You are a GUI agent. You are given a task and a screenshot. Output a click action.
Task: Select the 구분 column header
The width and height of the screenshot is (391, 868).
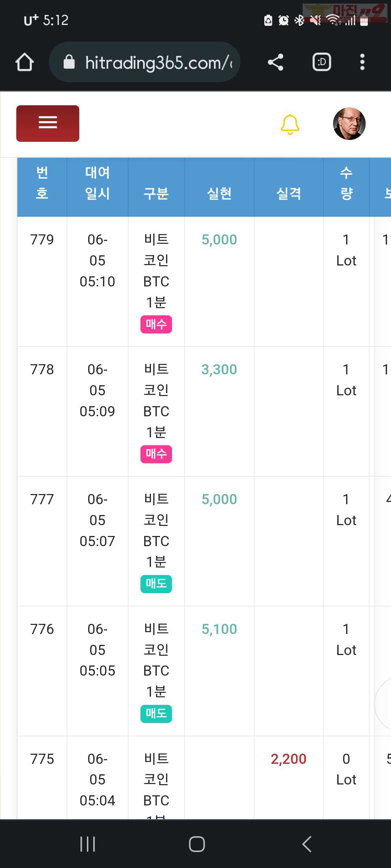coord(156,193)
